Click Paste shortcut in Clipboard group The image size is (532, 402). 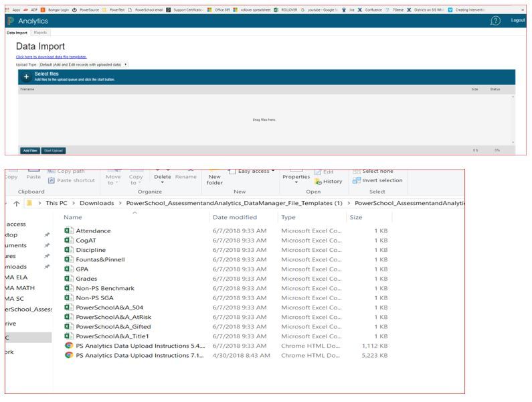(72, 180)
